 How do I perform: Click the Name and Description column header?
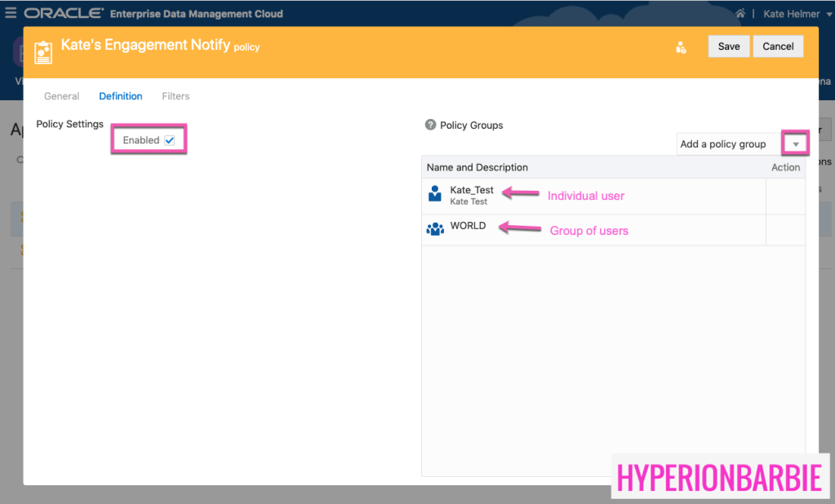coord(477,167)
